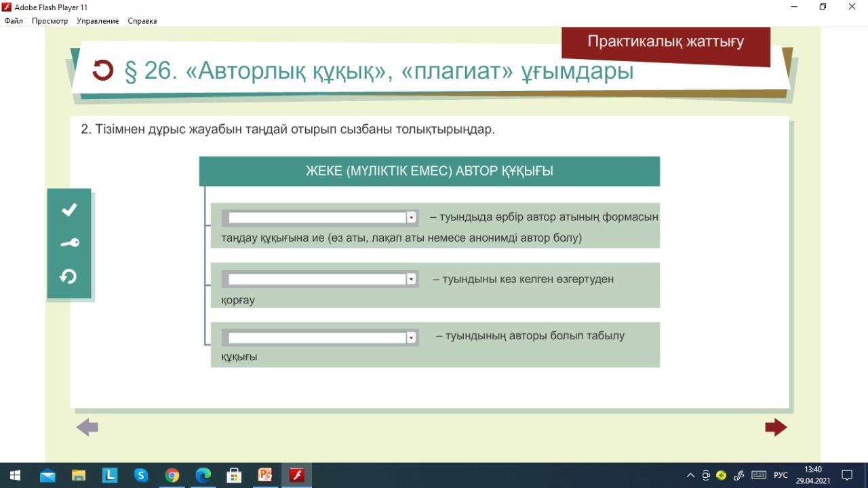
Task: Click the key icon to reveal answers
Action: click(x=69, y=243)
